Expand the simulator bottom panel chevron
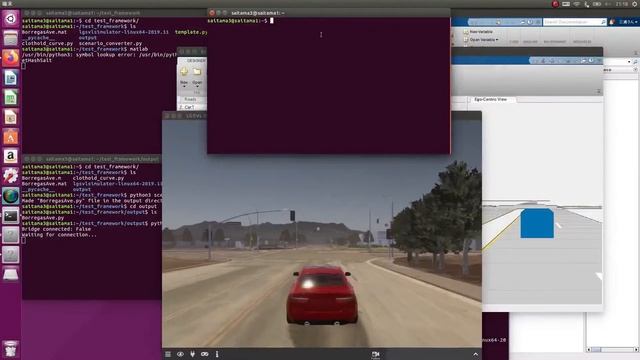This screenshot has width=640, height=360. coord(476,354)
